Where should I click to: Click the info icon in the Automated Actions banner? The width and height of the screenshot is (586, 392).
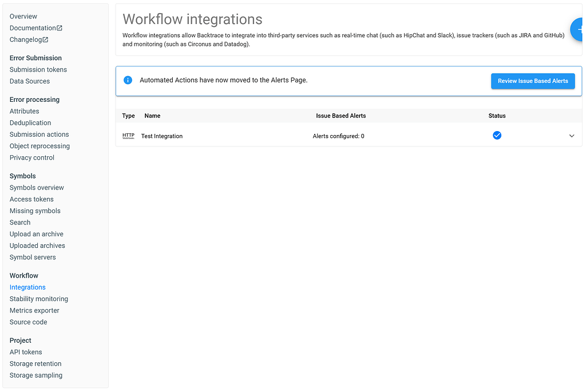(x=128, y=80)
